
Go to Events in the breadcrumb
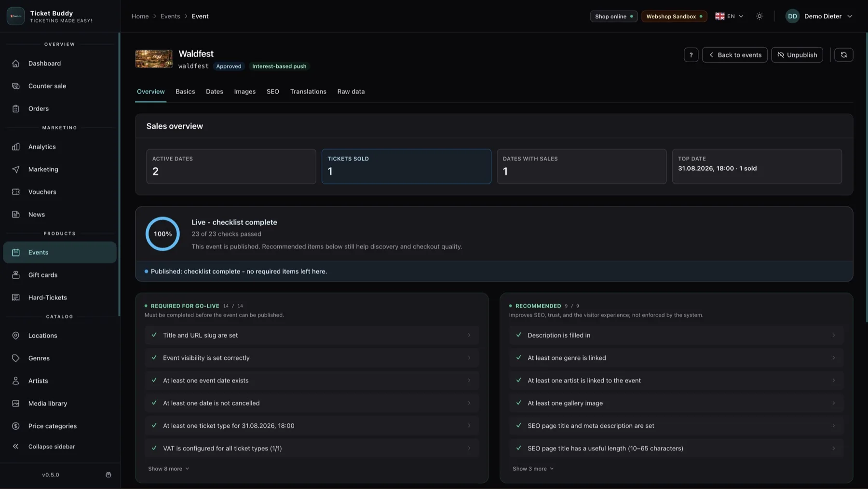(x=170, y=16)
